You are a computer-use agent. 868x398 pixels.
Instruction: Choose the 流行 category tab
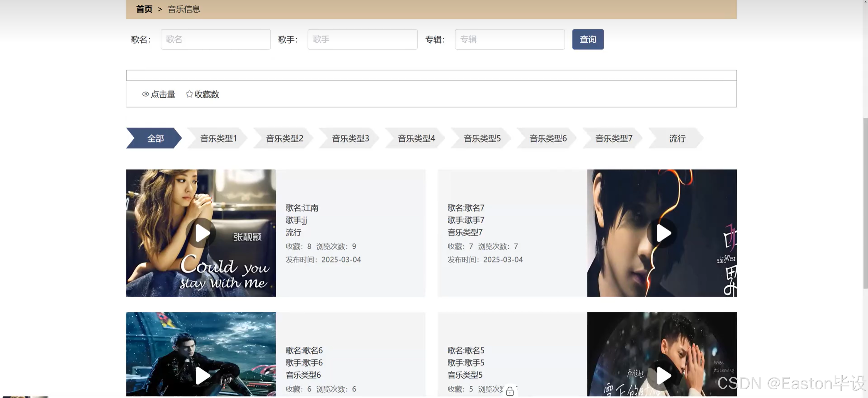677,138
